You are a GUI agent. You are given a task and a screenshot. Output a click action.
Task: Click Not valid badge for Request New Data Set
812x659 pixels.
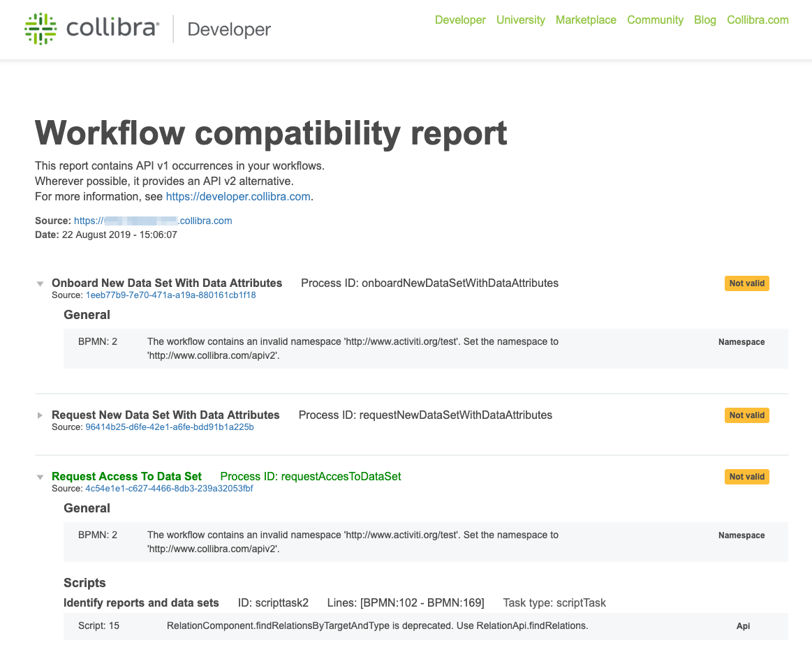747,415
